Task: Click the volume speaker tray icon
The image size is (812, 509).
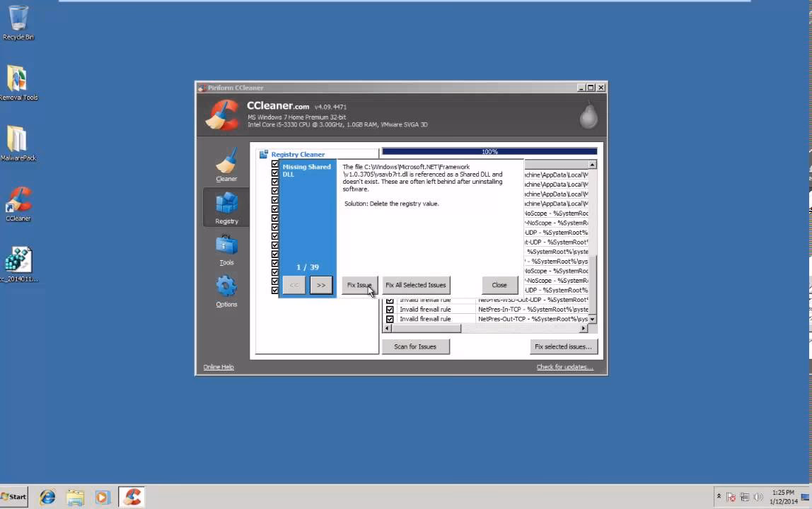Action: tap(758, 497)
